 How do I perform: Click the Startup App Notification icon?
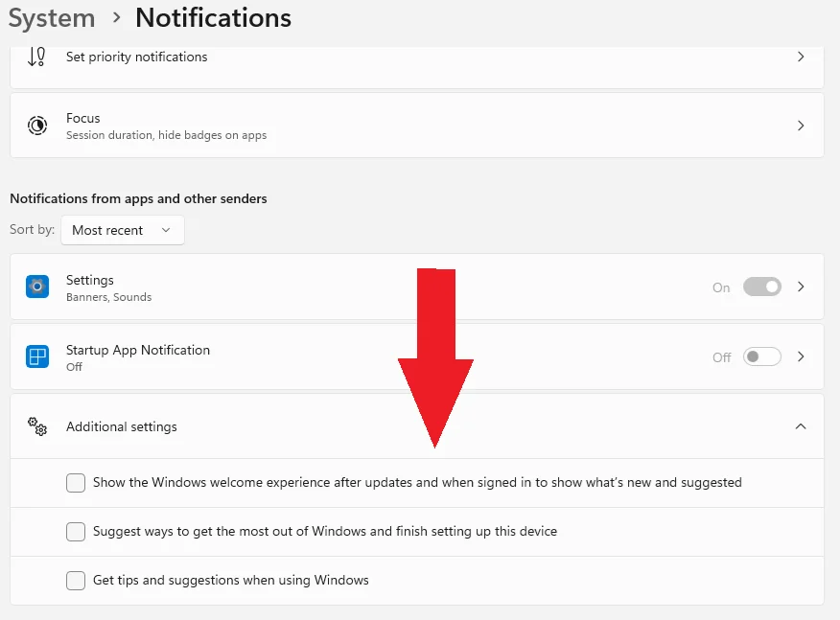(x=37, y=356)
